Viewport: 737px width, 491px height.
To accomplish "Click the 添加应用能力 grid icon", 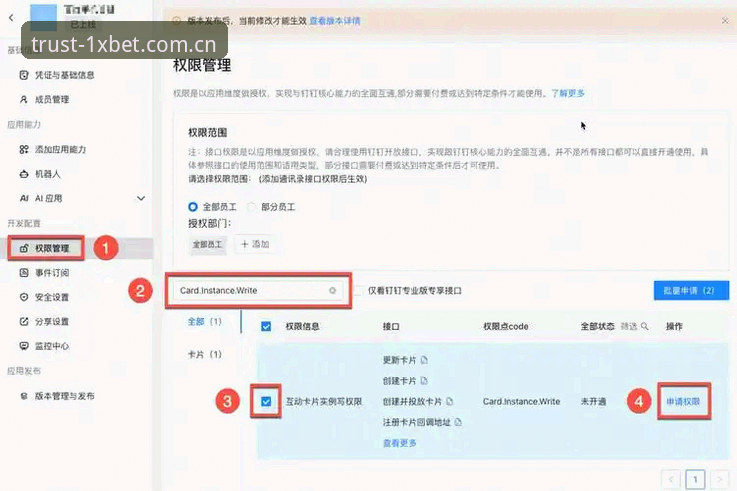I will (x=24, y=149).
